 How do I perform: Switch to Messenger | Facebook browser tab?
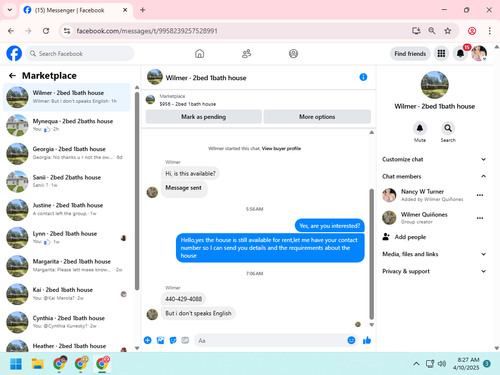coord(76,10)
